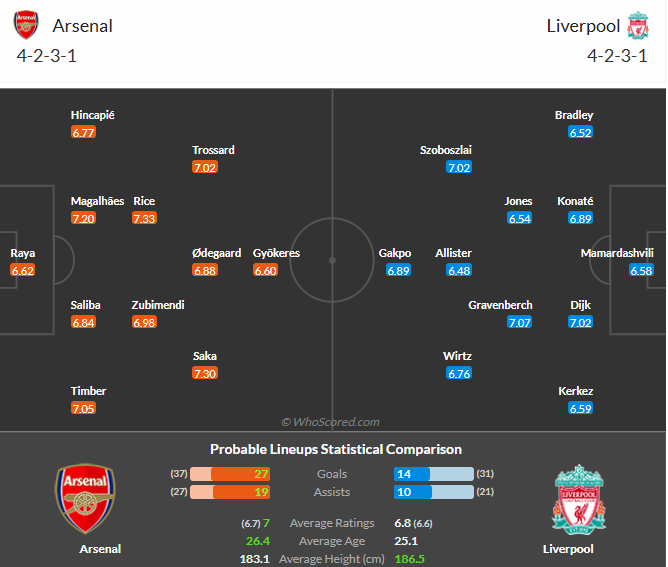Screen dimensions: 668x567
Task: Open Gravenberch's 7.07 rating badge
Action: coord(520,322)
